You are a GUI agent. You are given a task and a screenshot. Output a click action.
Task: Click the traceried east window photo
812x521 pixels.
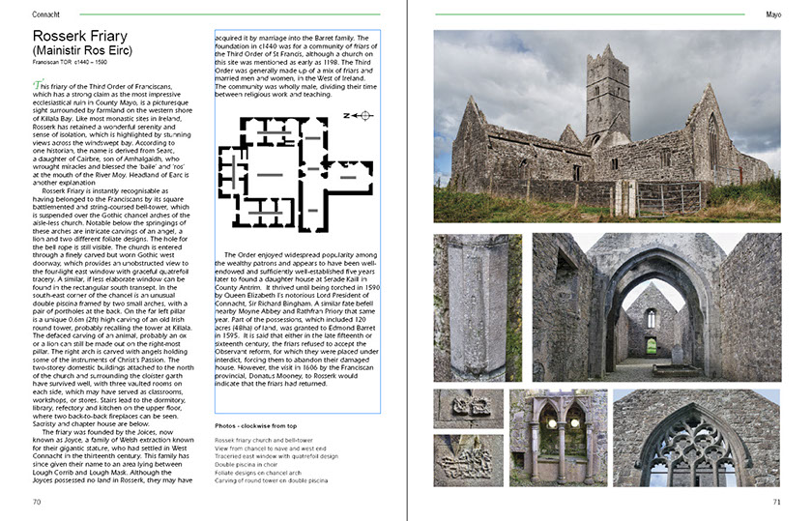(x=696, y=438)
